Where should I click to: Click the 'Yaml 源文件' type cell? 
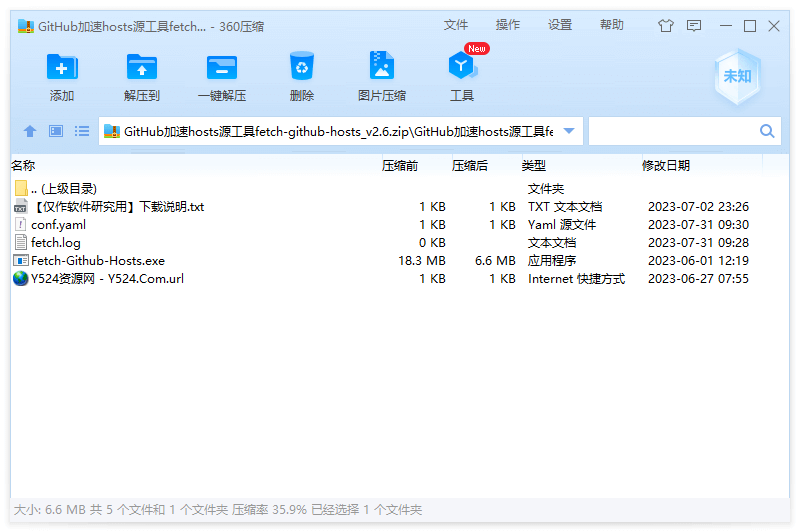(x=562, y=224)
